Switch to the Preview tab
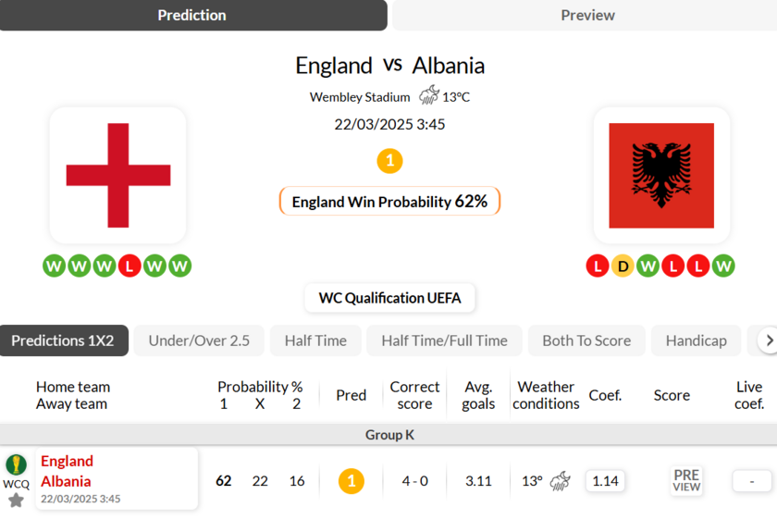This screenshot has height=532, width=777. tap(587, 15)
